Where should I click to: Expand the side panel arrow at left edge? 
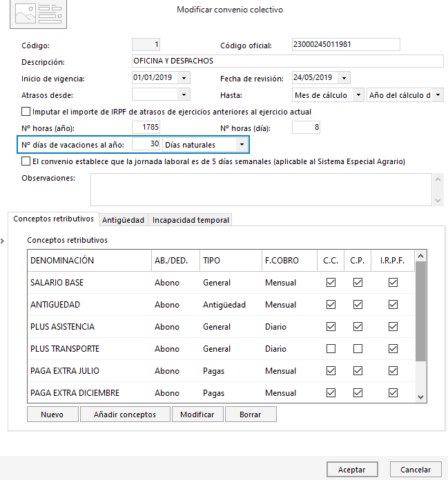click(x=2, y=241)
